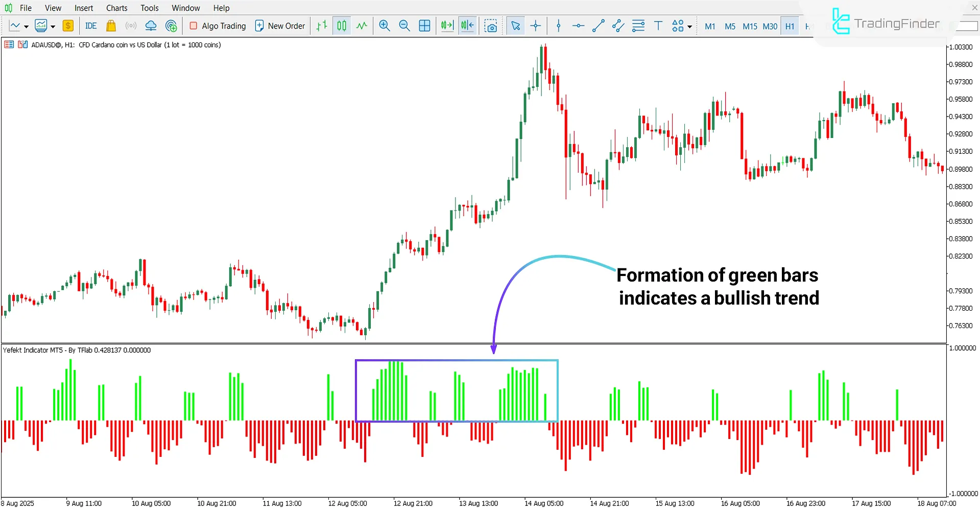Open the chart type dropdown
This screenshot has width=980, height=509.
click(x=27, y=26)
